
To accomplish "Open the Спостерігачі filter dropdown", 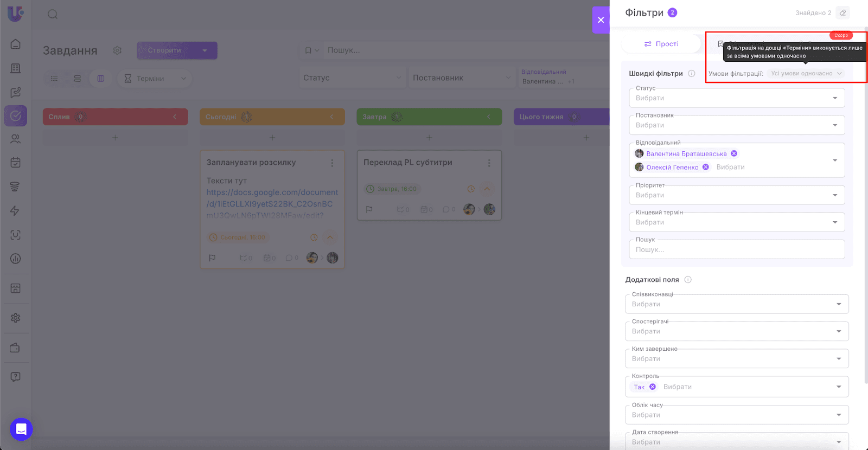I will pos(737,331).
